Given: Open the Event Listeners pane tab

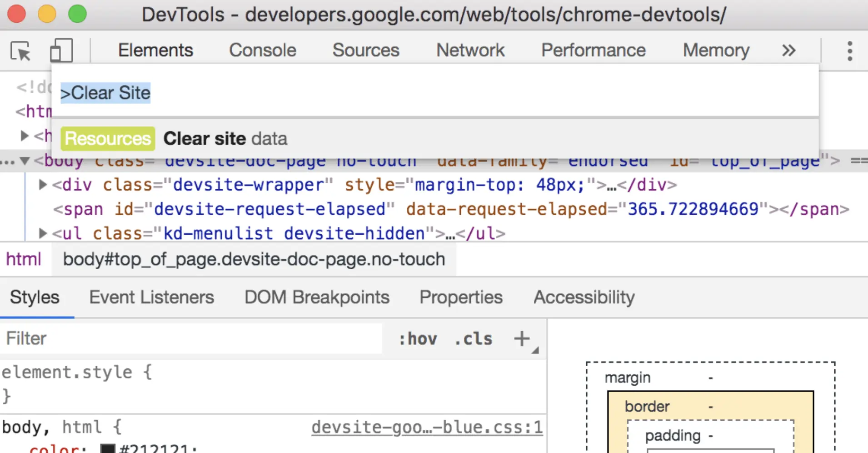Looking at the screenshot, I should (x=152, y=297).
